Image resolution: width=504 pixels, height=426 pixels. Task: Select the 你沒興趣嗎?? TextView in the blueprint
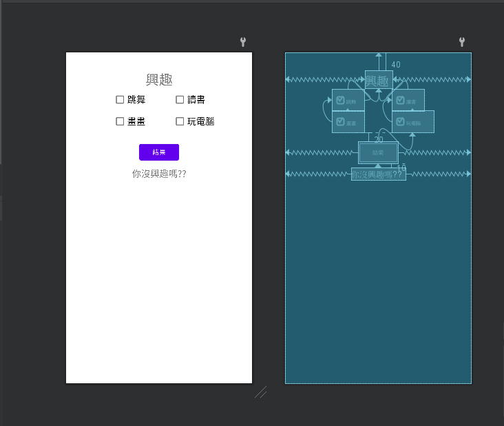coord(379,174)
